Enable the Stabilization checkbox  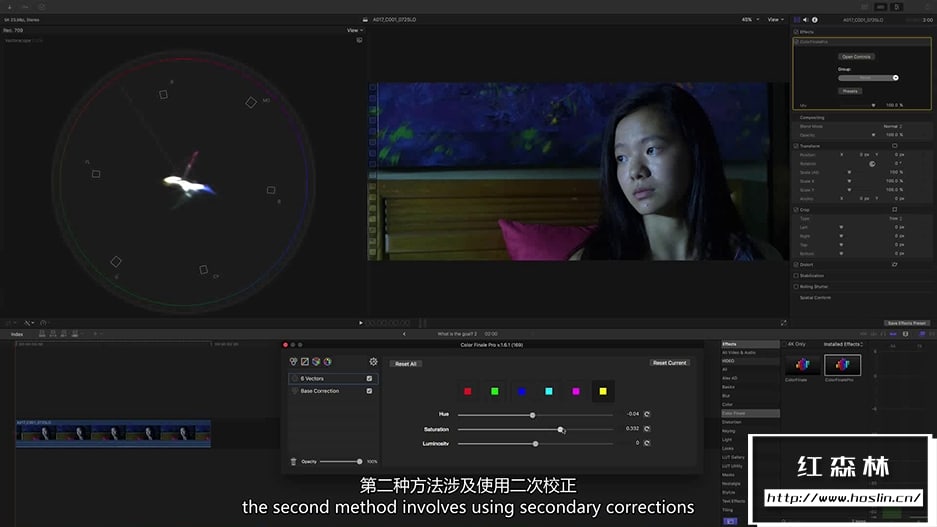(796, 275)
